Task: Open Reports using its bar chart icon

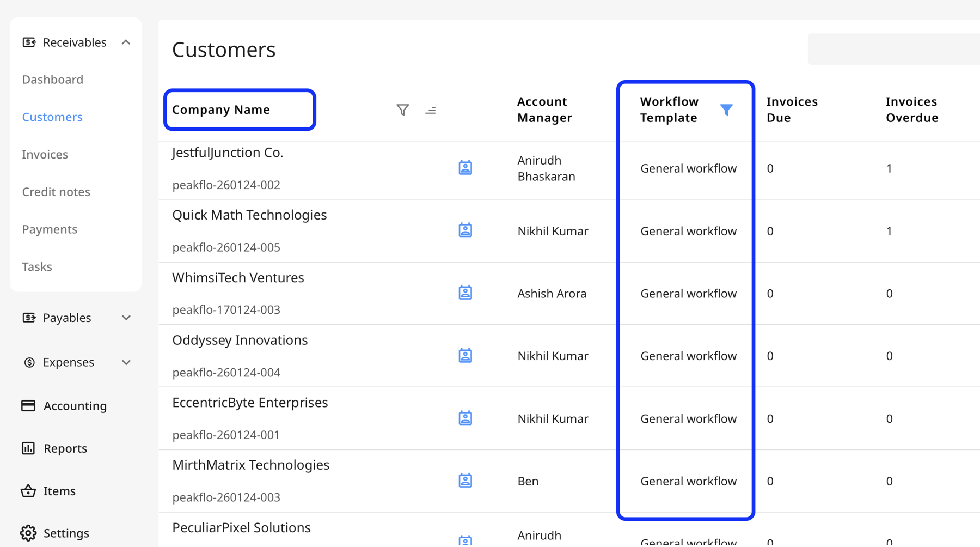Action: pyautogui.click(x=29, y=448)
